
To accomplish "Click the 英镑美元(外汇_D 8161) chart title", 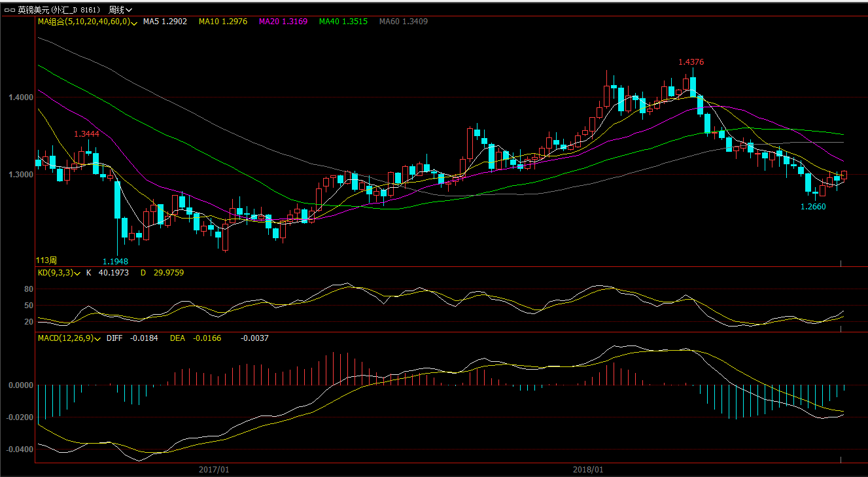I will (60, 10).
